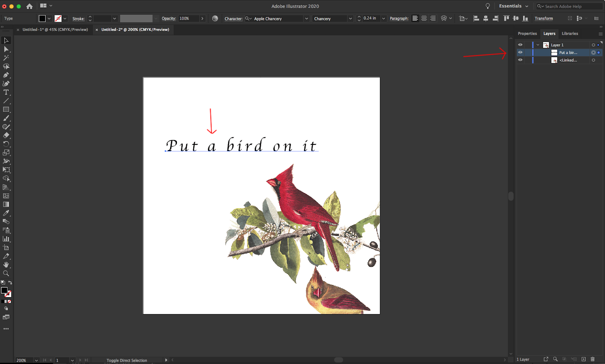Switch to the Libraries panel tab

pos(570,33)
